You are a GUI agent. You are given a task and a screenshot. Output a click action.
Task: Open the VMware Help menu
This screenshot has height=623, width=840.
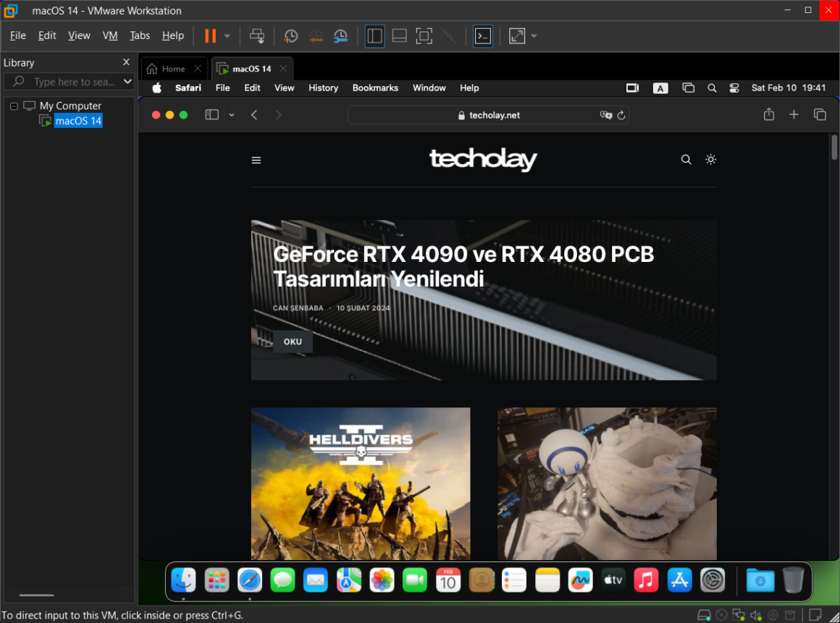173,35
